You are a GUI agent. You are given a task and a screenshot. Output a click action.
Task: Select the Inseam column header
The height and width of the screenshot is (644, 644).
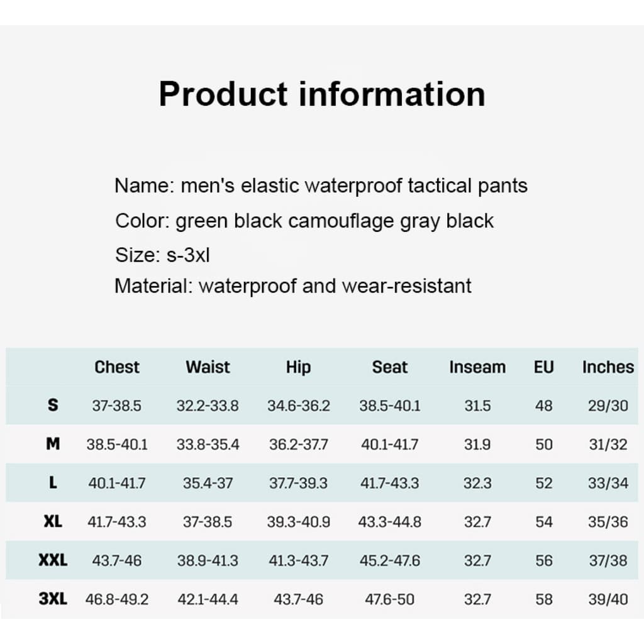pos(477,367)
